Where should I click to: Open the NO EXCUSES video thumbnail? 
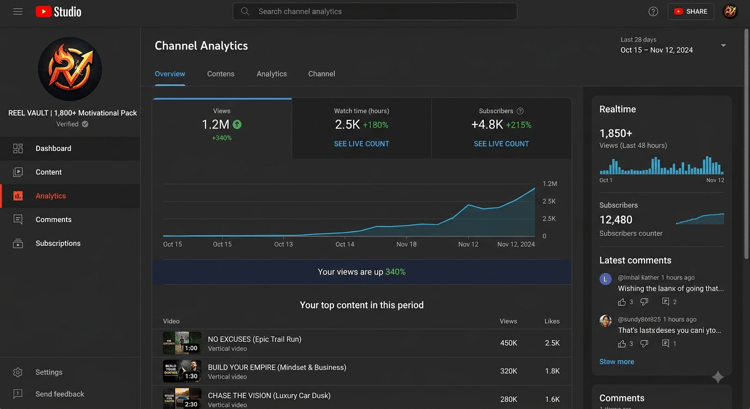[x=182, y=343]
